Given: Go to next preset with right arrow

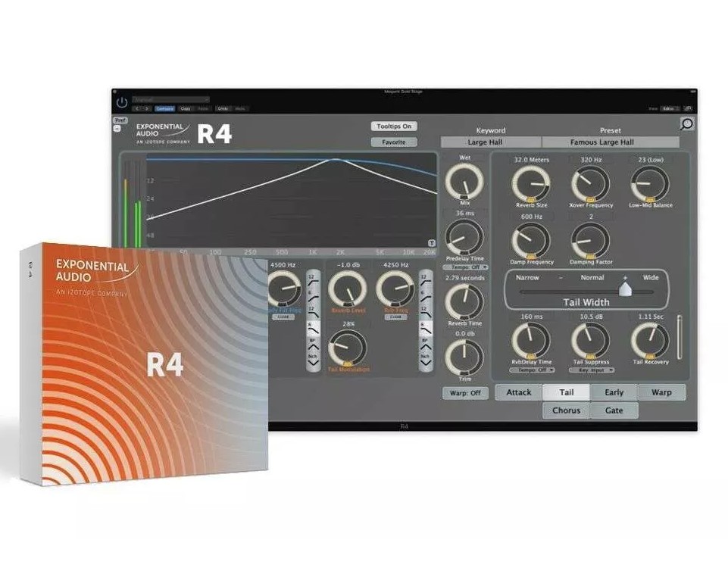Looking at the screenshot, I should 147,108.
